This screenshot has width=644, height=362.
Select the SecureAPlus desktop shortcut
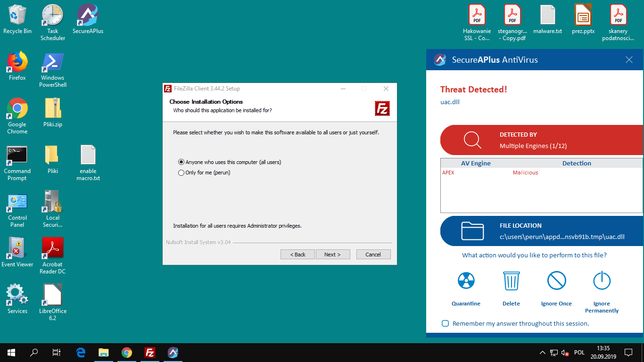(x=88, y=19)
